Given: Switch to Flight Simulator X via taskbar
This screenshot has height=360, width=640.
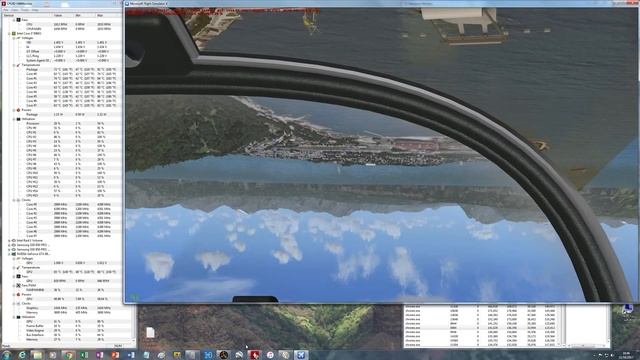Looking at the screenshot, I should click(301, 355).
